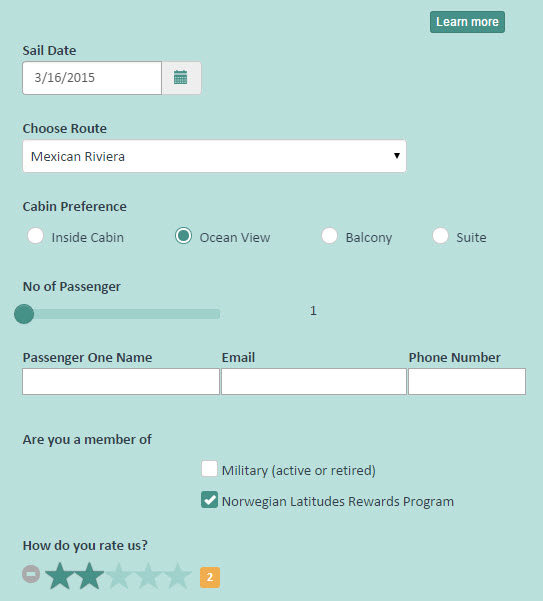Enable Military (active or retired) checkbox
The width and height of the screenshot is (543, 601).
pyautogui.click(x=209, y=468)
